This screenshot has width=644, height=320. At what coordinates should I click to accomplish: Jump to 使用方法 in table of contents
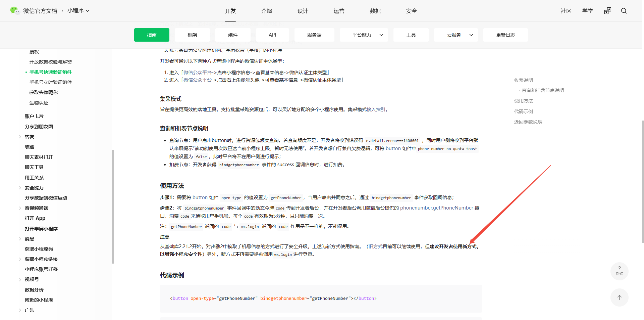tap(524, 101)
